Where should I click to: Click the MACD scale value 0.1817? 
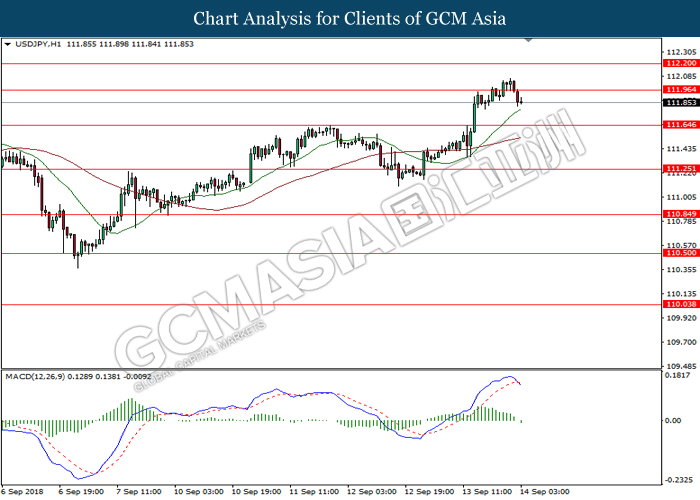677,375
